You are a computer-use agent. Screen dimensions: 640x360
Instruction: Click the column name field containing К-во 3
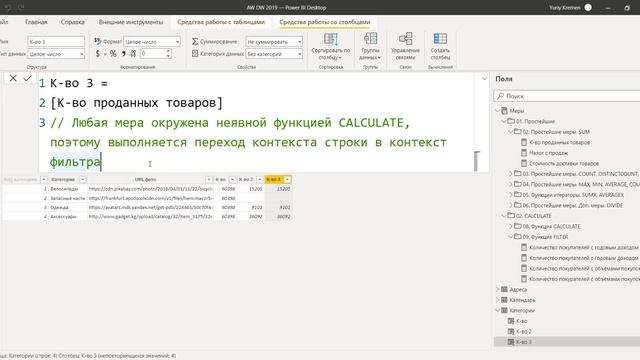56,42
